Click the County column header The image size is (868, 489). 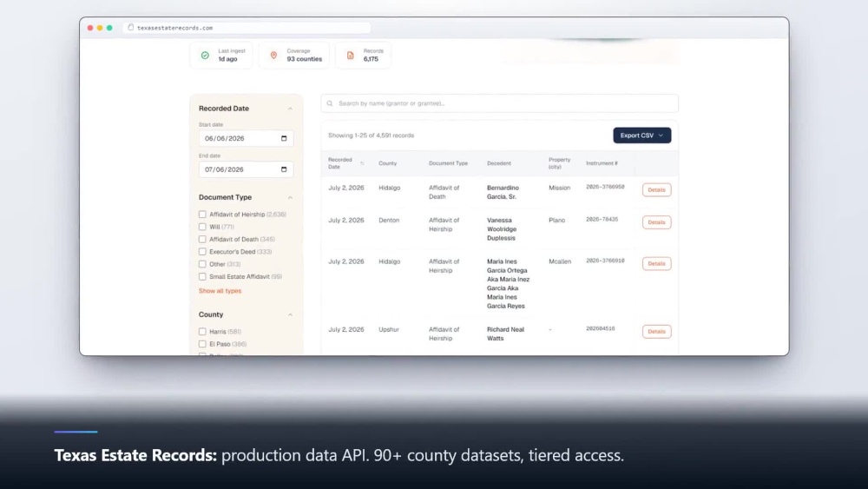click(387, 163)
